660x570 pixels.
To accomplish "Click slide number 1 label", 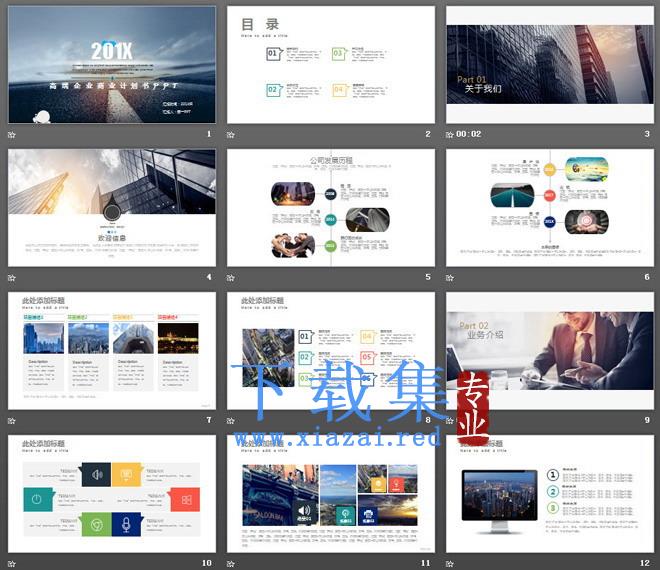I will point(209,134).
